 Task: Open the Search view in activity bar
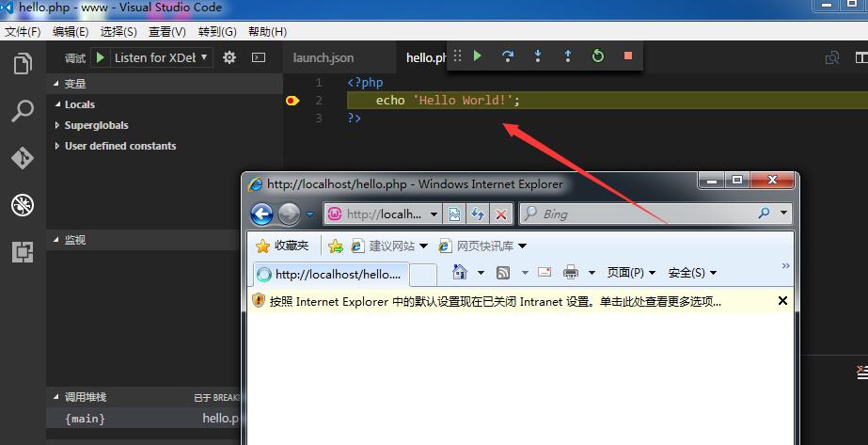[23, 111]
